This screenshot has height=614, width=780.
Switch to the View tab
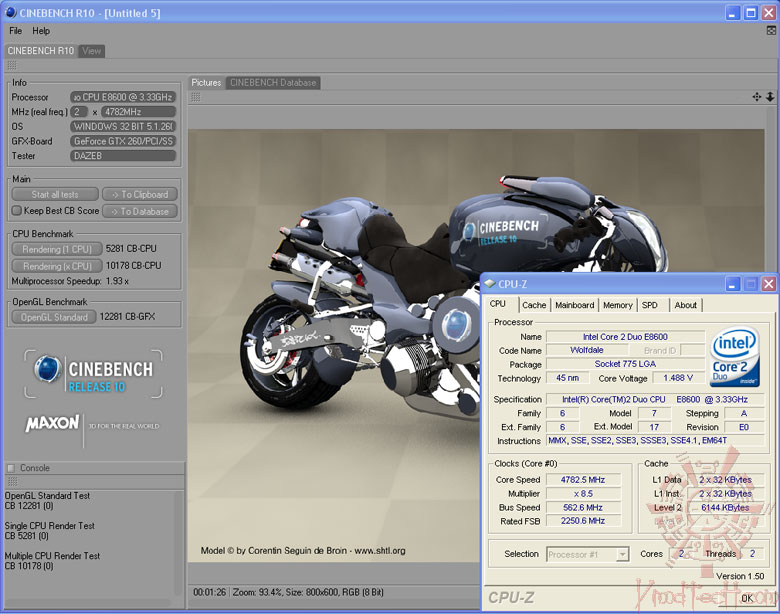[x=92, y=51]
